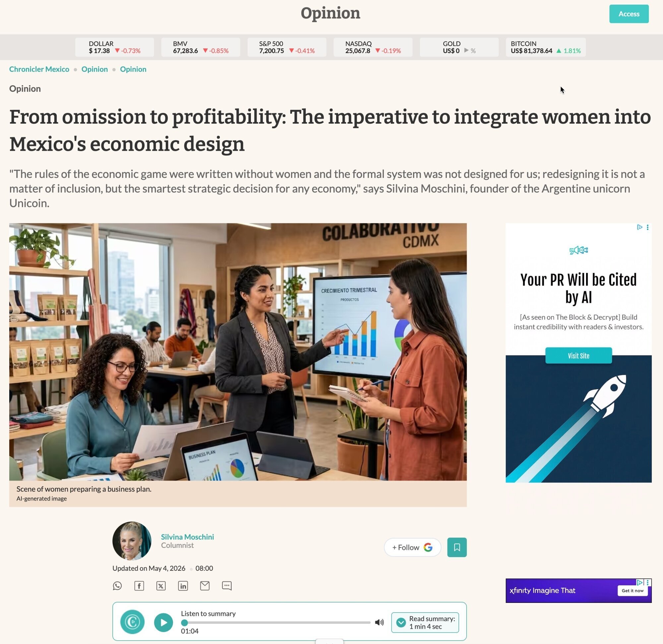
Task: Play the audio summary
Action: point(163,622)
